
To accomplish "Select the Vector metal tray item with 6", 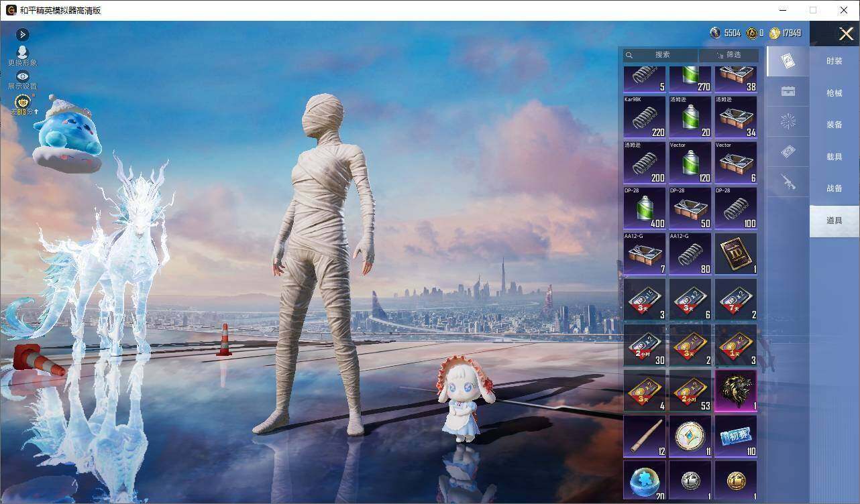I will coord(736,162).
